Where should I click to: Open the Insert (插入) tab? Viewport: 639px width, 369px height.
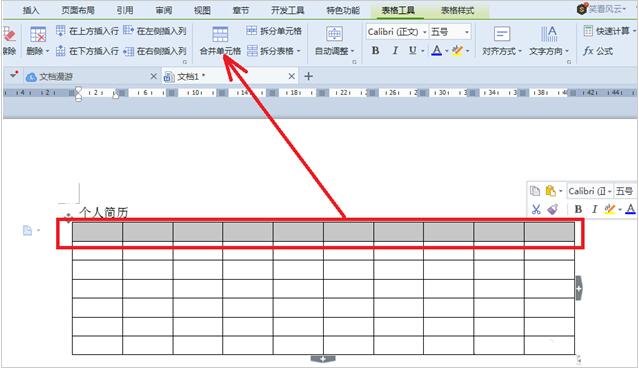point(31,10)
